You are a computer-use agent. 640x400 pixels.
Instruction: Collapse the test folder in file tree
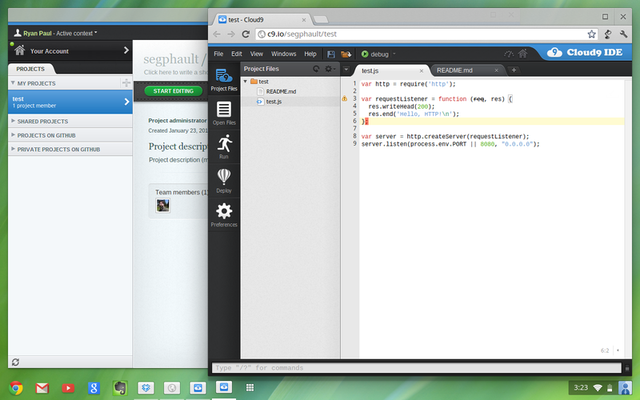(245, 82)
